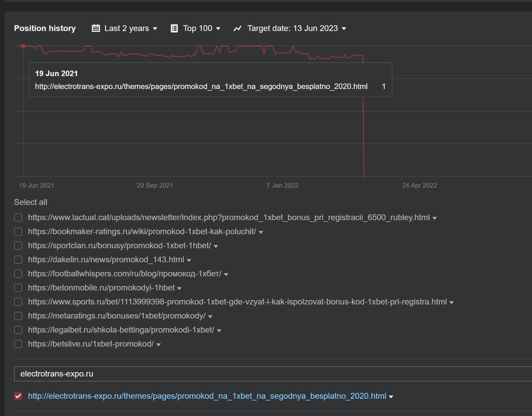The height and width of the screenshot is (416, 532).
Task: Click the trend line icon beside Target date
Action: [x=237, y=28]
